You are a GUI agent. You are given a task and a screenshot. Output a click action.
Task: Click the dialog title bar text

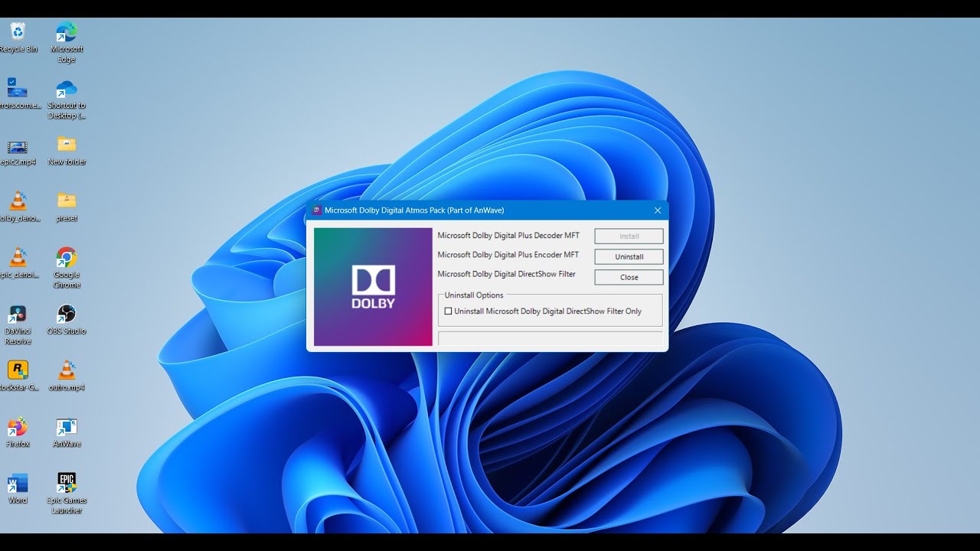point(414,210)
